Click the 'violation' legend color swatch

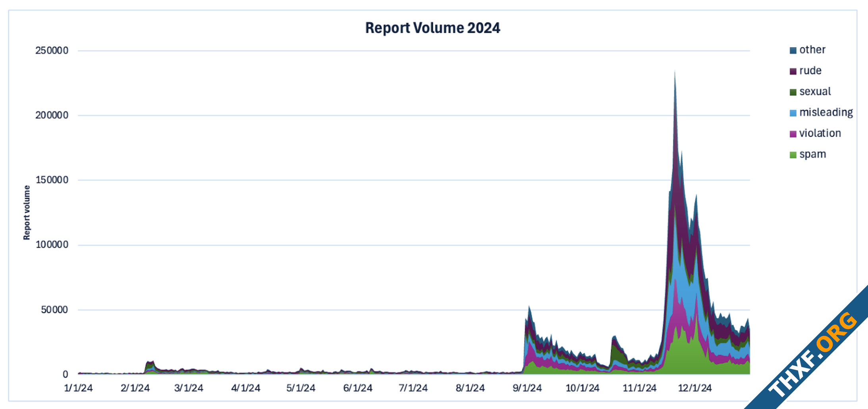793,134
